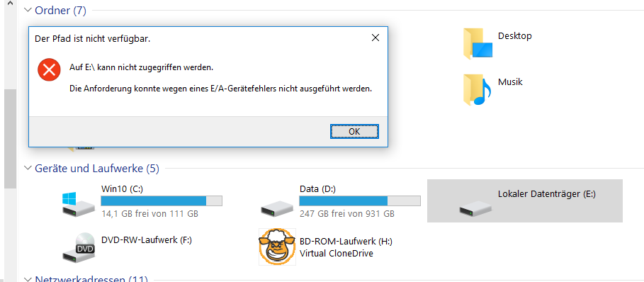Click the Geräte und Laufwerke (5) header
644x282 pixels.
[x=97, y=168]
